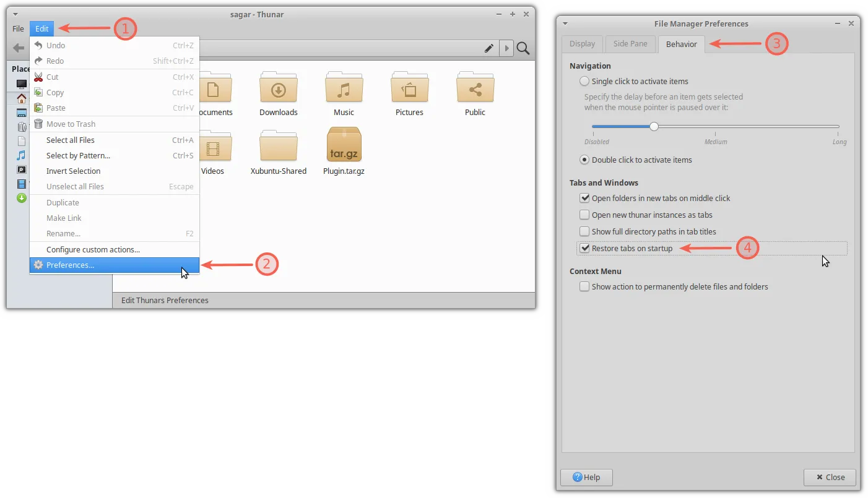Open the Thunar window menu arrow
The width and height of the screenshot is (868, 498).
pos(15,14)
